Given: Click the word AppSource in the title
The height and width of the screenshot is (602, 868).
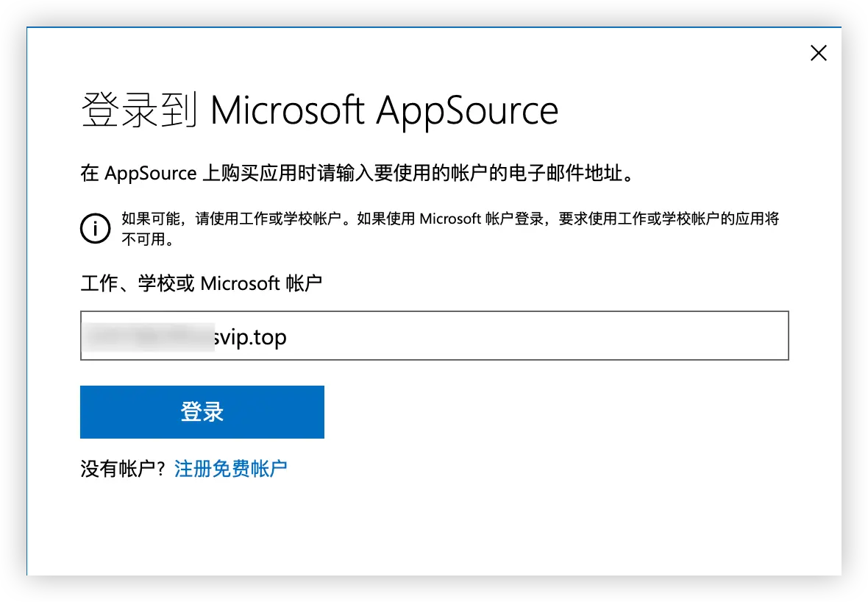Looking at the screenshot, I should 467,111.
